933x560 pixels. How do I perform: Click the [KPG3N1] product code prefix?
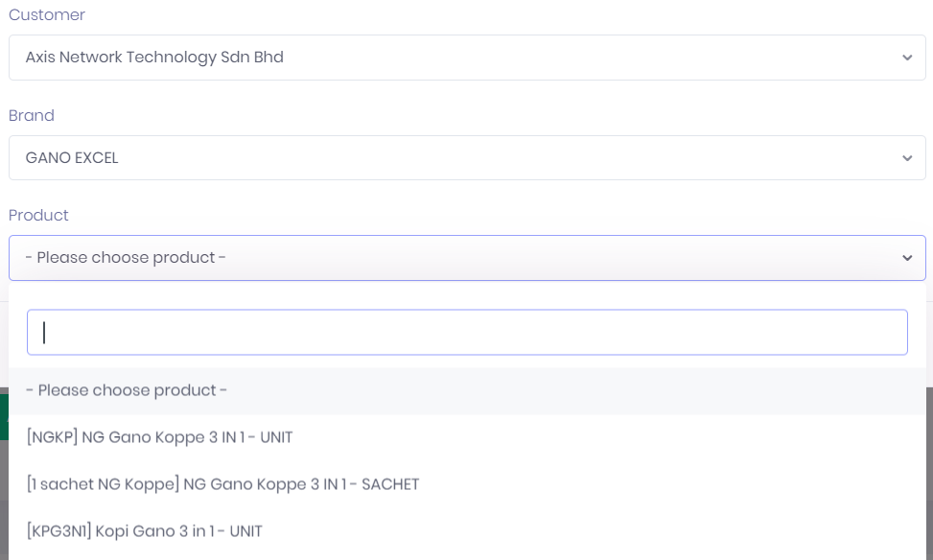pos(58,531)
